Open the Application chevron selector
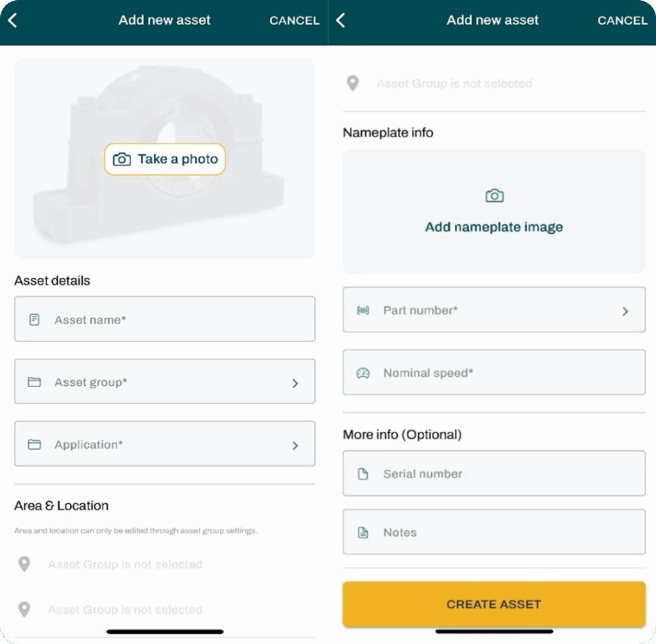Screen dimensions: 656x644 coord(295,445)
